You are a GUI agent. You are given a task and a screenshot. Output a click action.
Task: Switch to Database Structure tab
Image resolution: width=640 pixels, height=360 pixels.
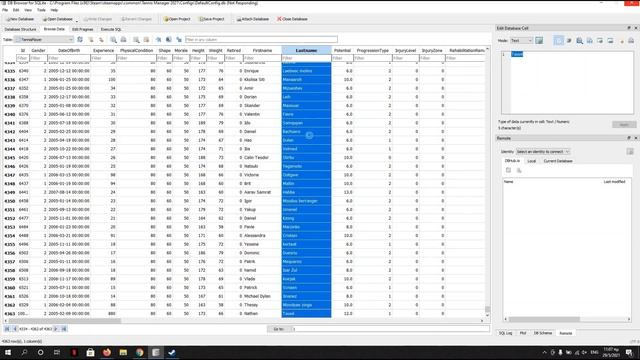coord(20,29)
